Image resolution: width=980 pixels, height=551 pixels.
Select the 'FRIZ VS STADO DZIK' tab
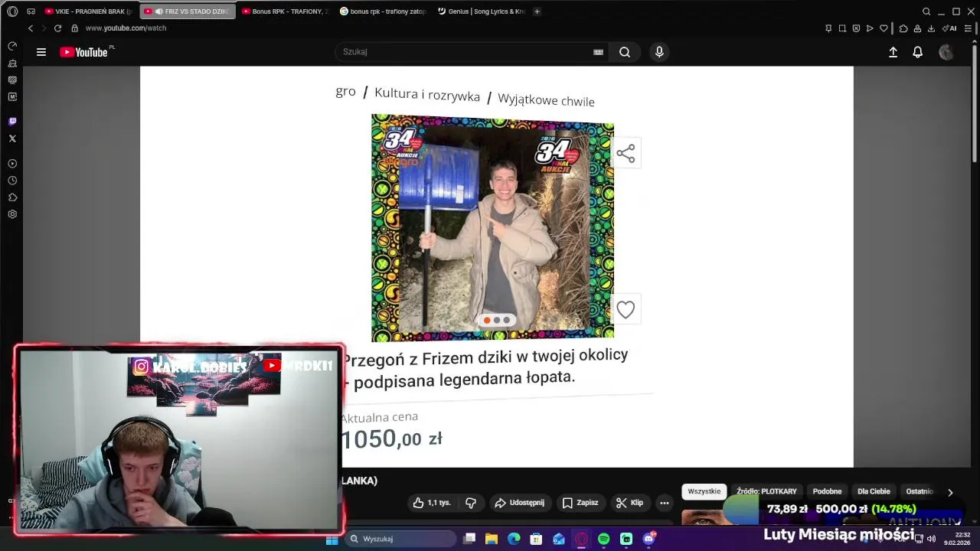tap(188, 11)
